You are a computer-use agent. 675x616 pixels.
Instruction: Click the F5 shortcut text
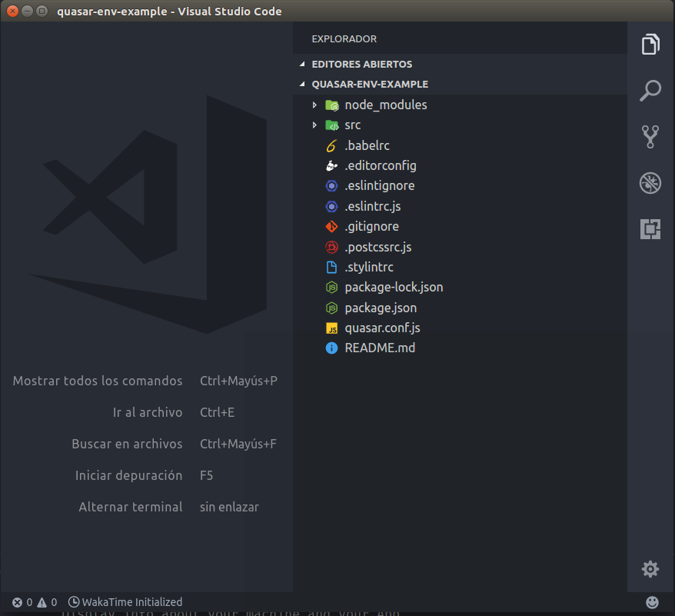[206, 475]
